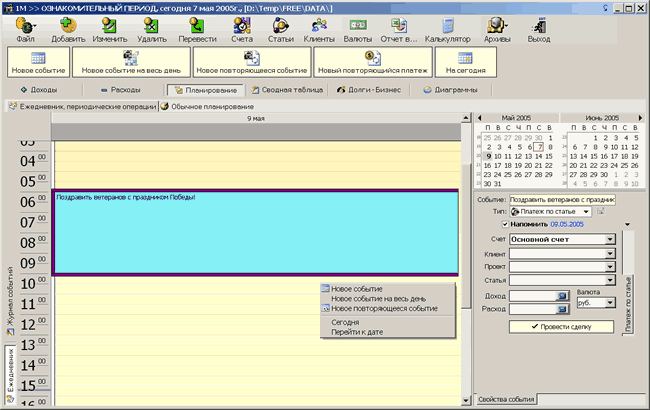Image resolution: width=650 pixels, height=410 pixels.
Task: Choose Новое повторяющееся событие in context menu
Action: (x=388, y=308)
